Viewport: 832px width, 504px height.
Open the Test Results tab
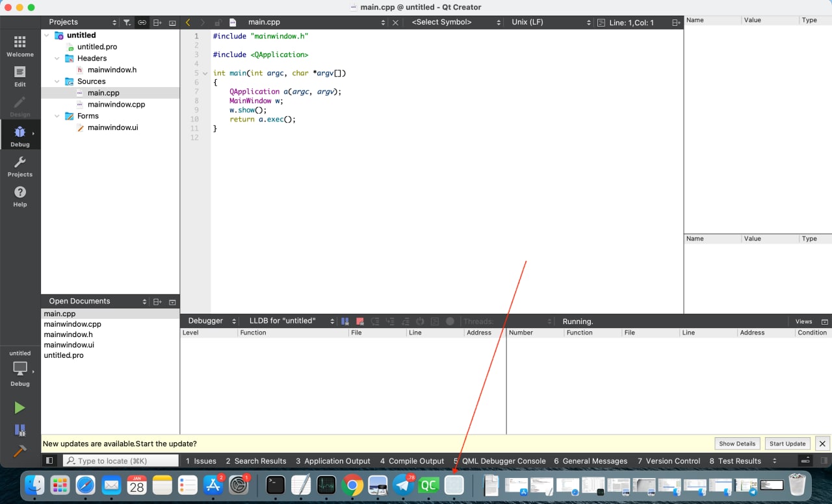735,460
